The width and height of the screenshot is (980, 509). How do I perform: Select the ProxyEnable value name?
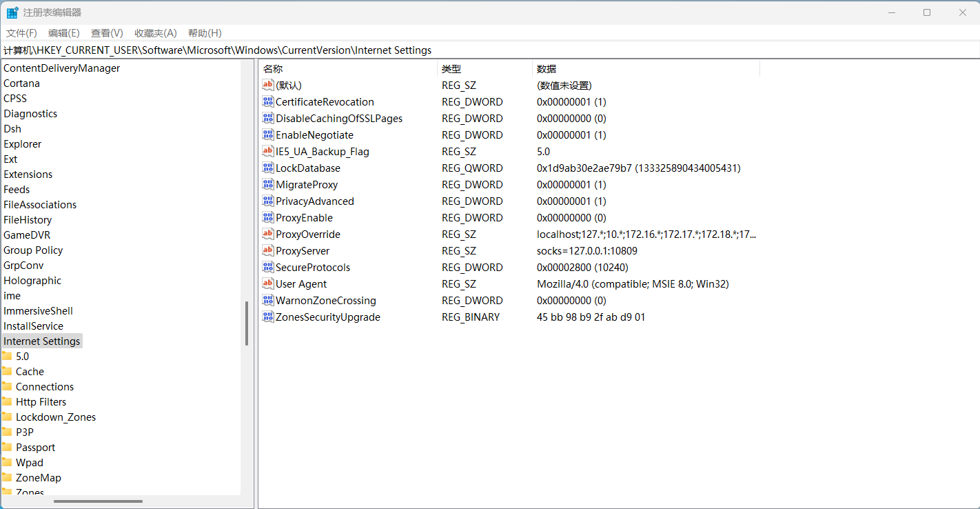(304, 217)
